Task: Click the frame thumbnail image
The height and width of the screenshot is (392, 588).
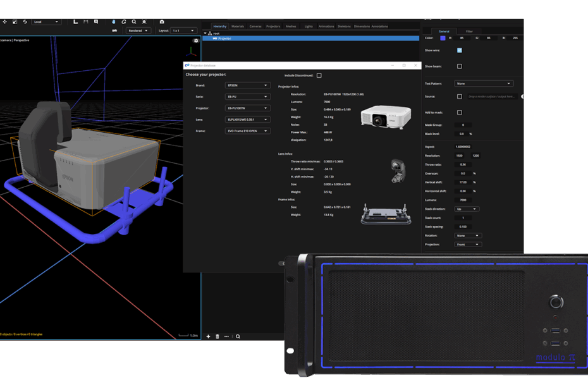Action: 386,214
